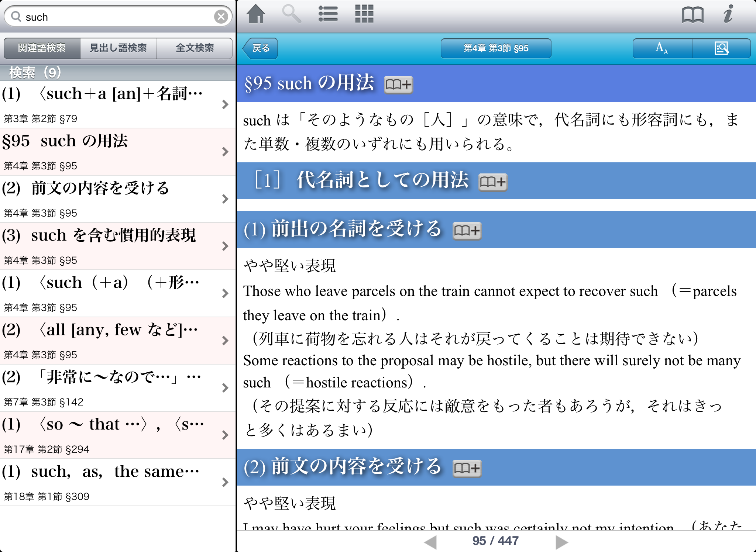The height and width of the screenshot is (552, 756).
Task: Switch to 見出し語検索 search mode
Action: 118,48
